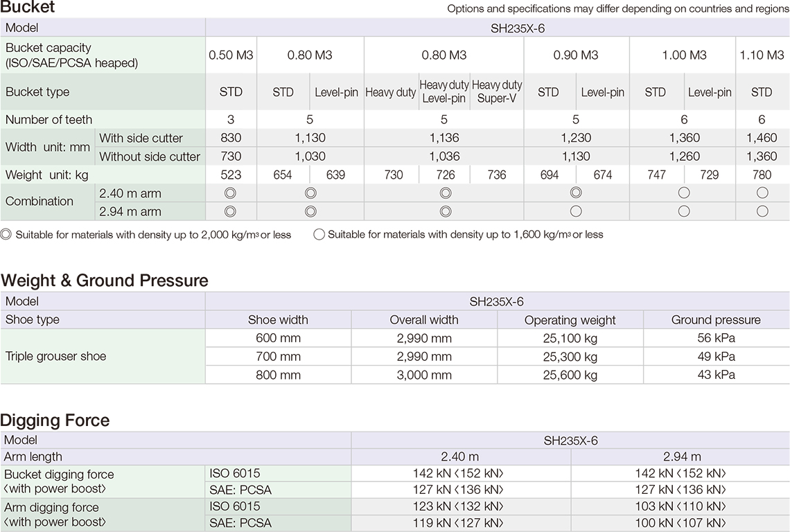Click 1.10 M3 bucket's 2.94 m arm circle
Image resolution: width=790 pixels, height=532 pixels.
pos(762,211)
